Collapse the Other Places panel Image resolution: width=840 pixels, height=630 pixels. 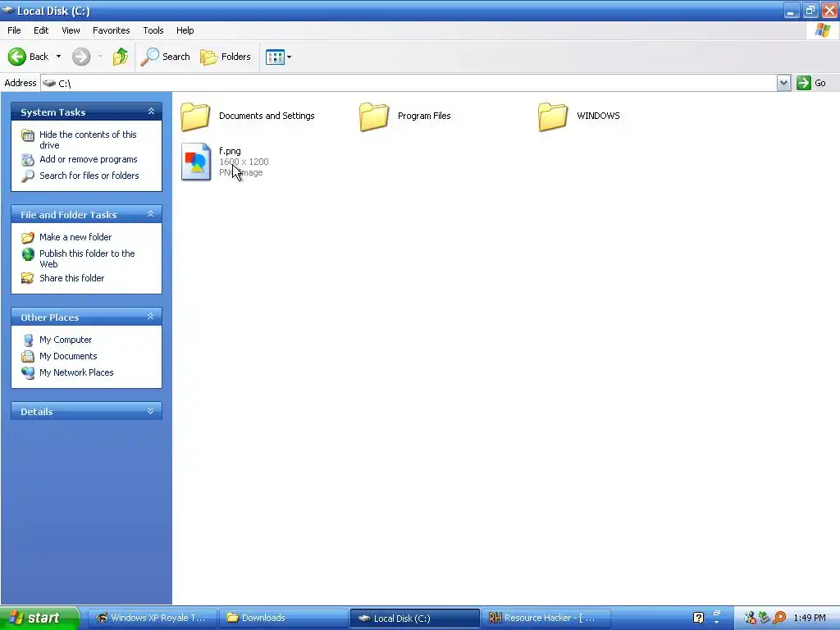151,317
